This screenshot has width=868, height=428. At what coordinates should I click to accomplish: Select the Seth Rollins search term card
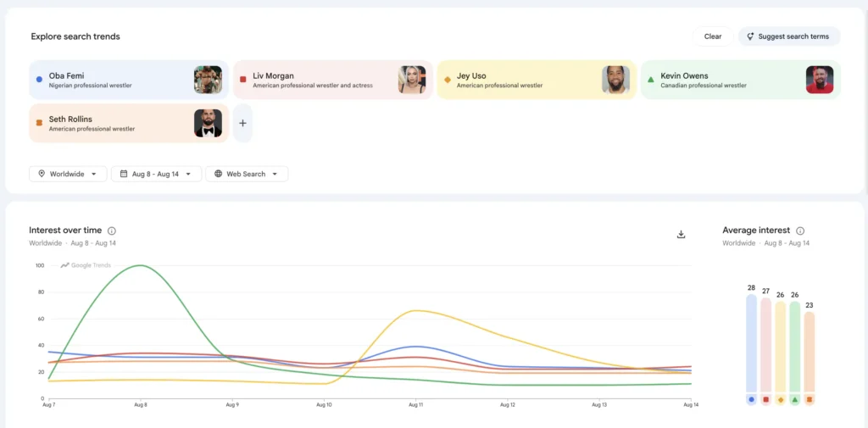(x=129, y=123)
